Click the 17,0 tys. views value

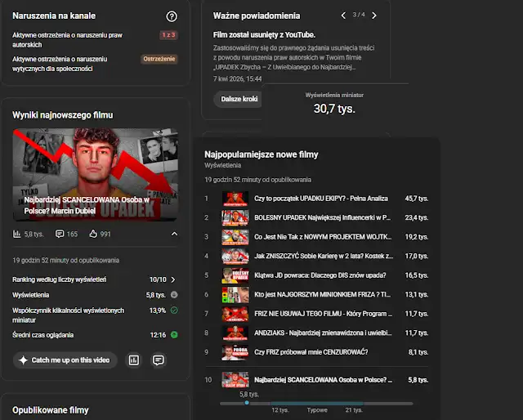[x=417, y=256]
